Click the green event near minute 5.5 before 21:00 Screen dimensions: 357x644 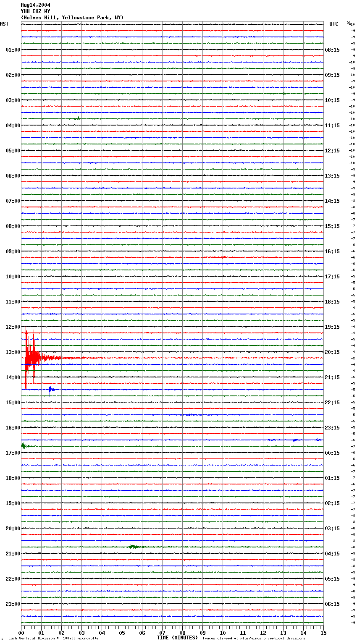coord(134,547)
